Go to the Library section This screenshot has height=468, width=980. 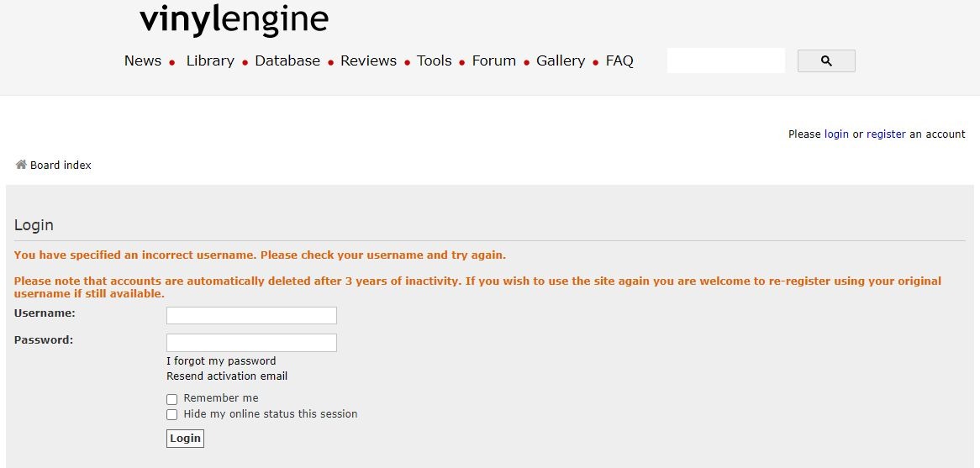coord(210,60)
